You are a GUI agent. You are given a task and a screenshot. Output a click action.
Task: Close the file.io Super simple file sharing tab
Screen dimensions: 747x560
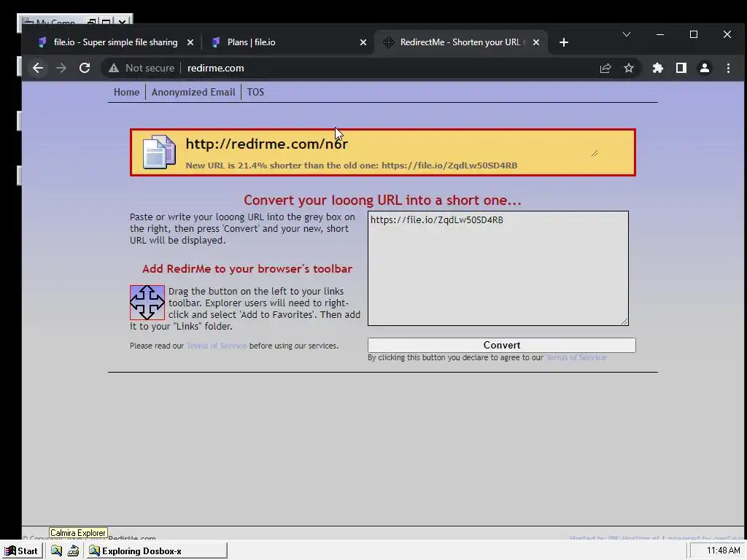click(190, 42)
